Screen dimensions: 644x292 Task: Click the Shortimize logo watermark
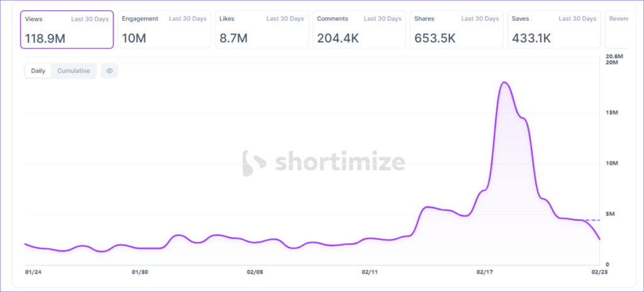(x=324, y=163)
